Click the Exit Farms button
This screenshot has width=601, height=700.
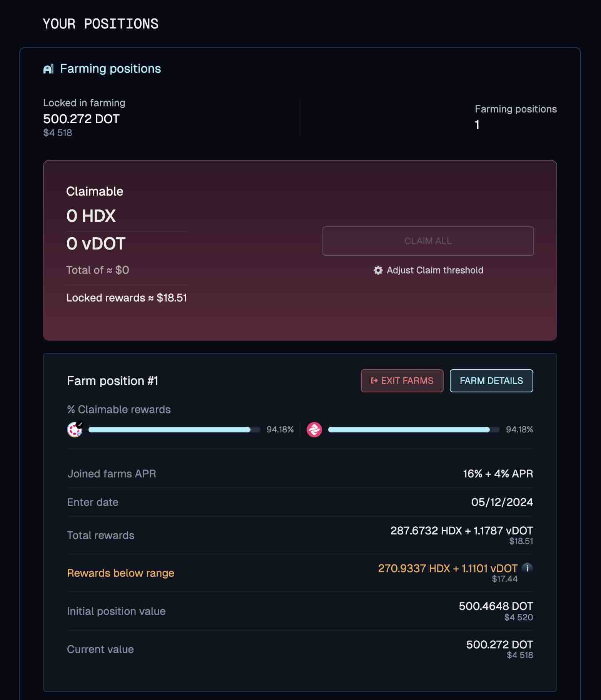point(402,381)
